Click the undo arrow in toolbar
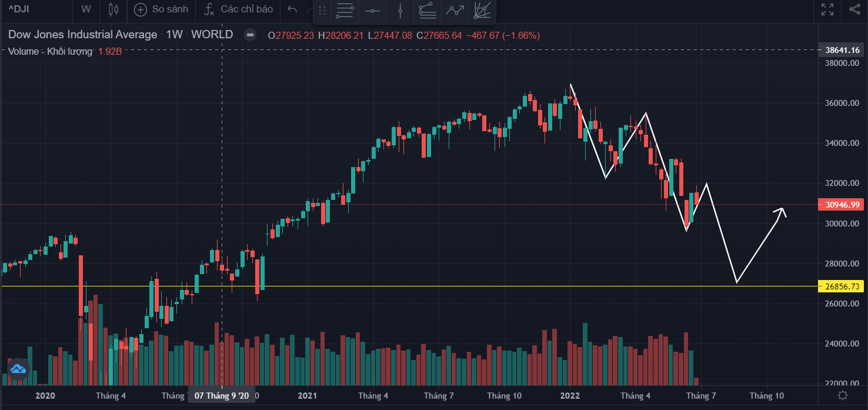 click(x=292, y=9)
